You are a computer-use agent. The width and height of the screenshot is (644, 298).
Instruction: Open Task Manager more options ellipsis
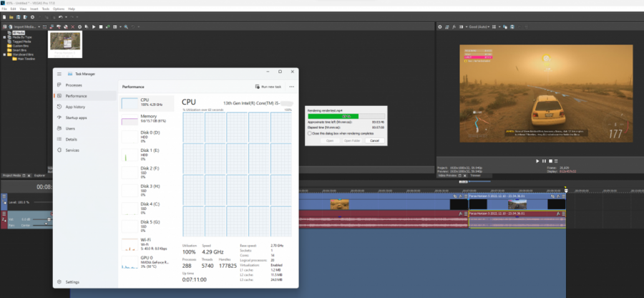coord(292,87)
